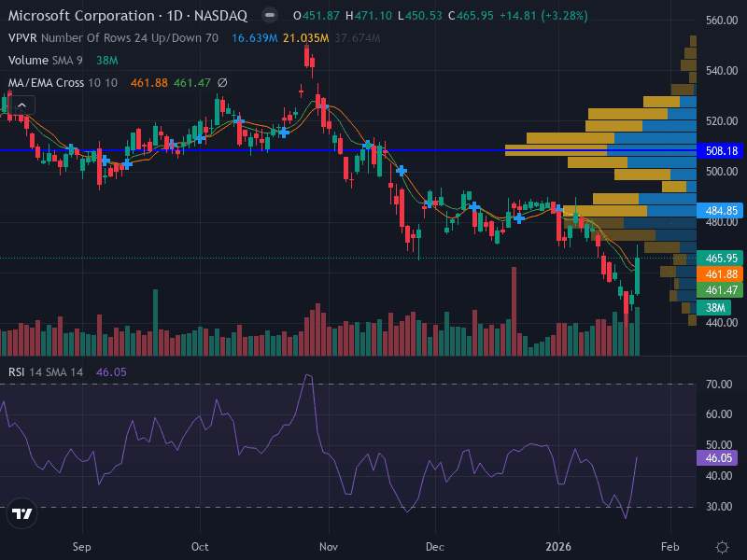This screenshot has height=560, width=747.
Task: Click the low price L450.53 text
Action: (420, 16)
